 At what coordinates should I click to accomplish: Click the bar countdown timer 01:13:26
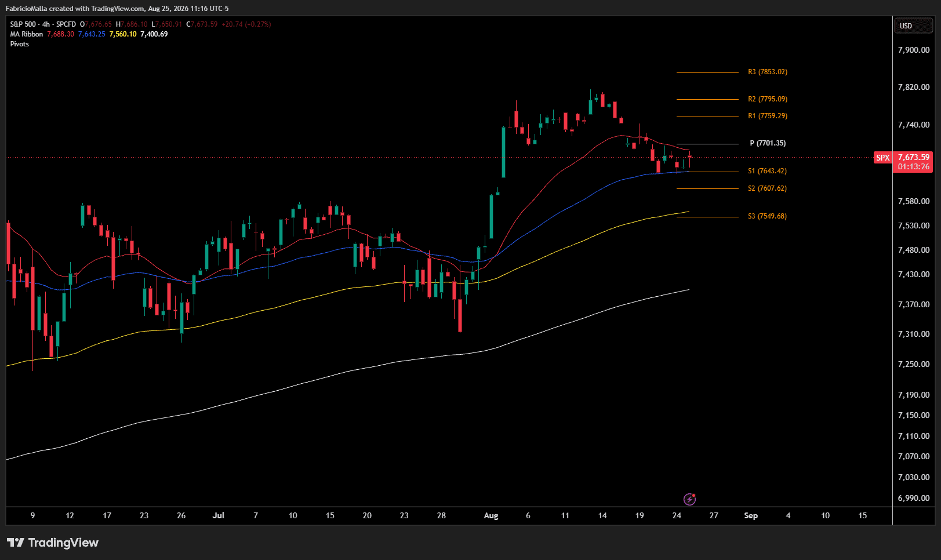913,167
